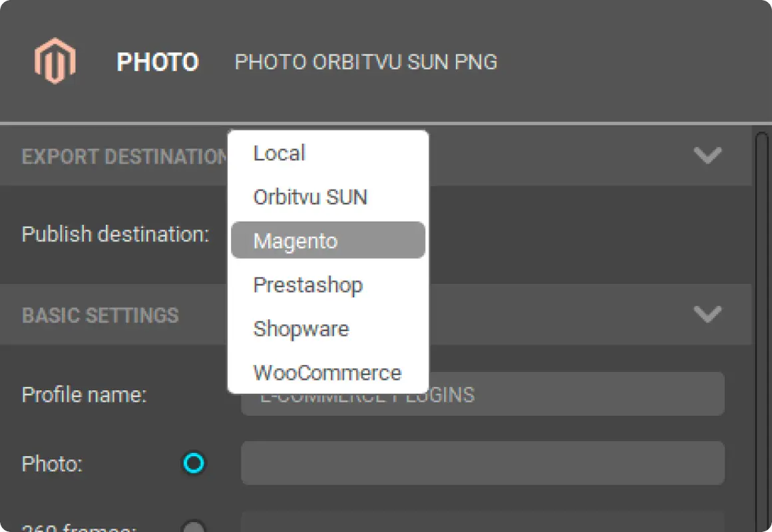Choose Local from the destination list
772x532 pixels.
tap(279, 153)
